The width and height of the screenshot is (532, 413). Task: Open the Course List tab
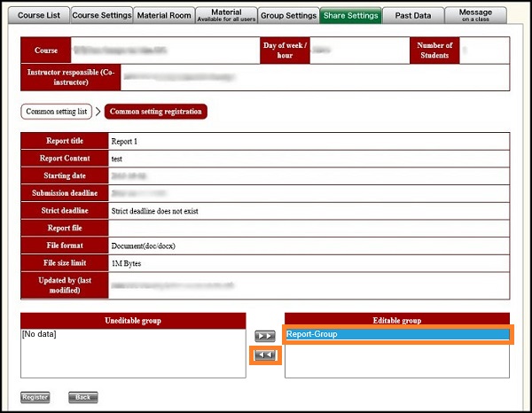coord(36,15)
